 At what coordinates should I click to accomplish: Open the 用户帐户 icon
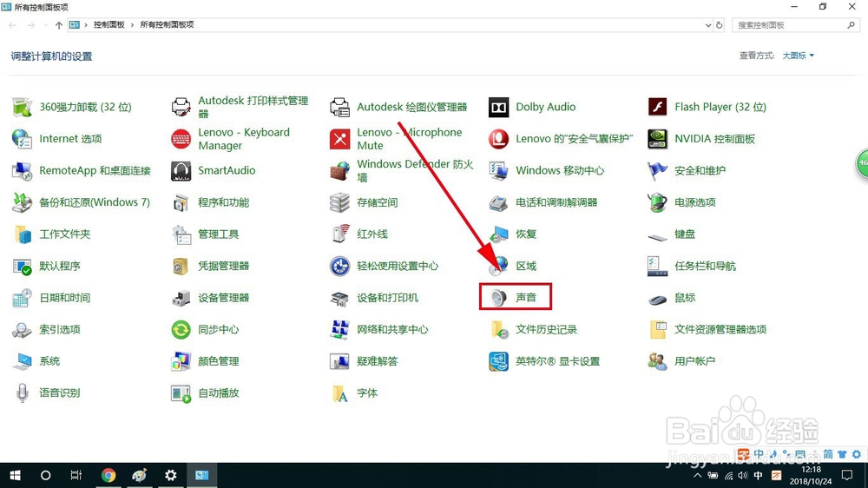[x=658, y=361]
